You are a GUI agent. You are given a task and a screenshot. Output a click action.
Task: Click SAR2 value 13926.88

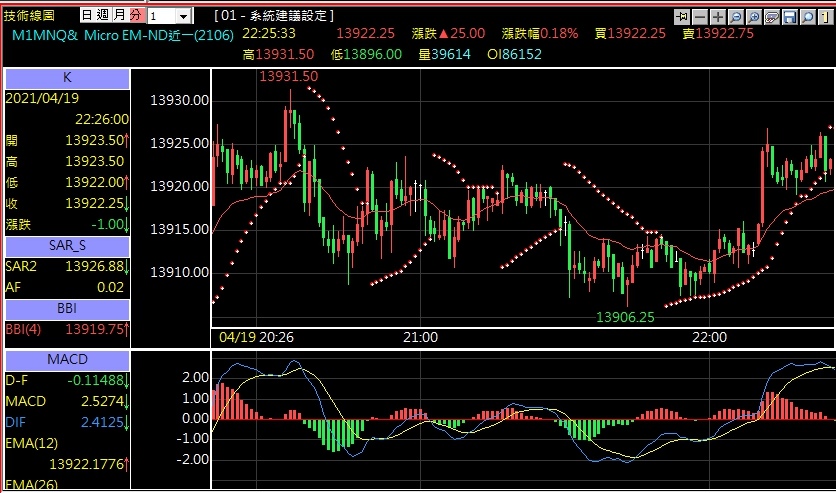[x=94, y=266]
